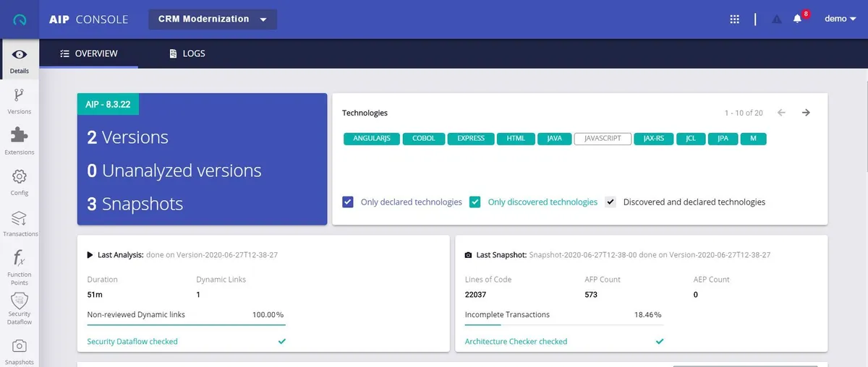Click the warning triangle icon in header

coord(777,20)
